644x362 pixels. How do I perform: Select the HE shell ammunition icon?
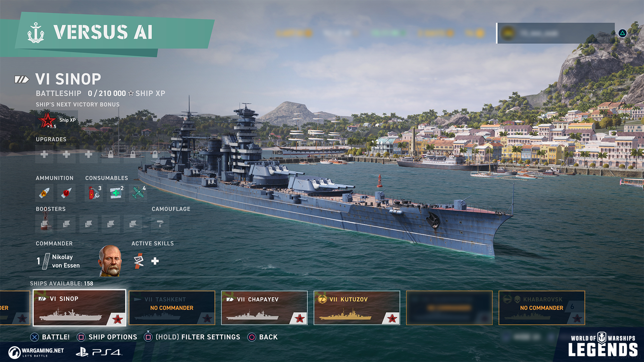[44, 193]
